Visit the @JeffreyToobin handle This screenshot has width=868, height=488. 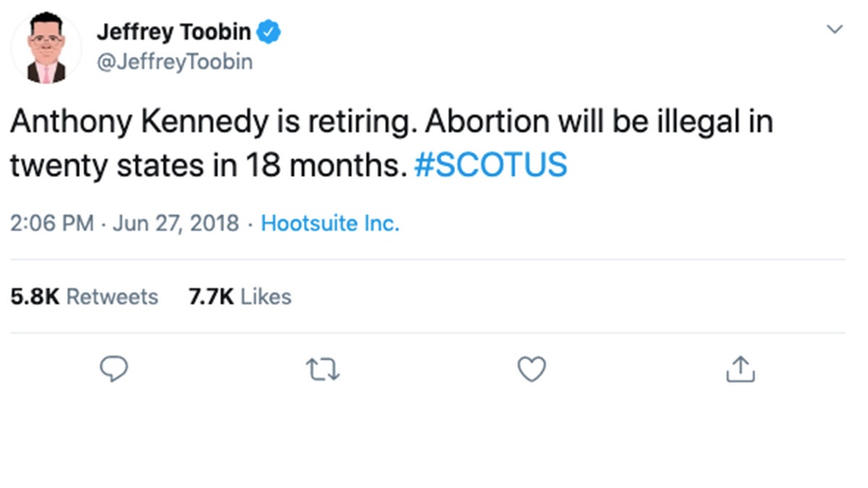point(174,62)
